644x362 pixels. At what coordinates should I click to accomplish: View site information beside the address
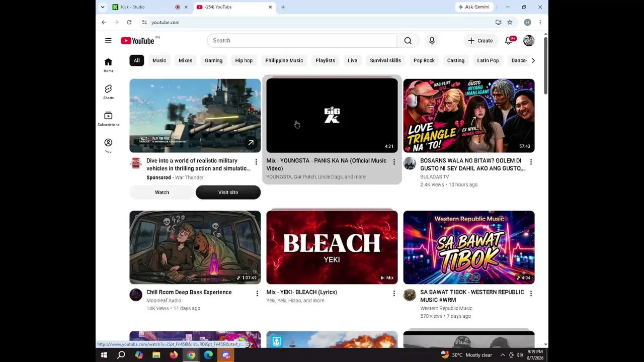(x=144, y=22)
